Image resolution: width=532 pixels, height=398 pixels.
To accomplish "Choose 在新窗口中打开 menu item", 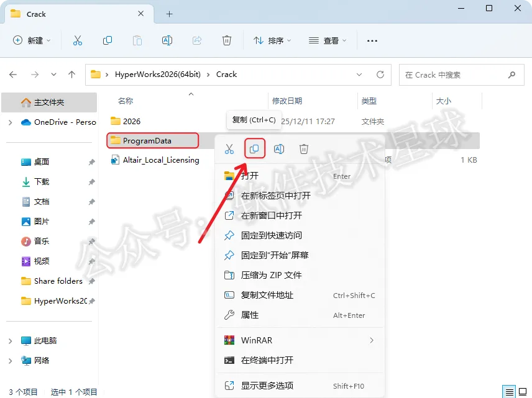I will [x=300, y=215].
